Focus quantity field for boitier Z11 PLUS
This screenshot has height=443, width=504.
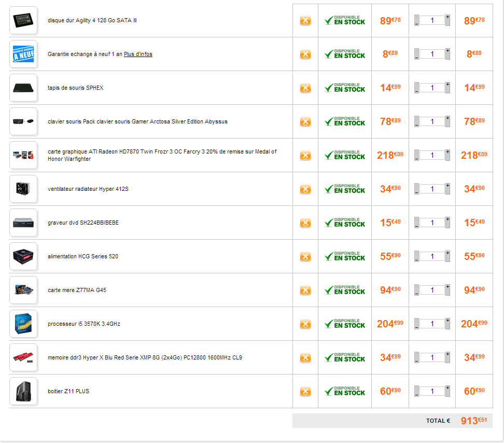point(432,391)
